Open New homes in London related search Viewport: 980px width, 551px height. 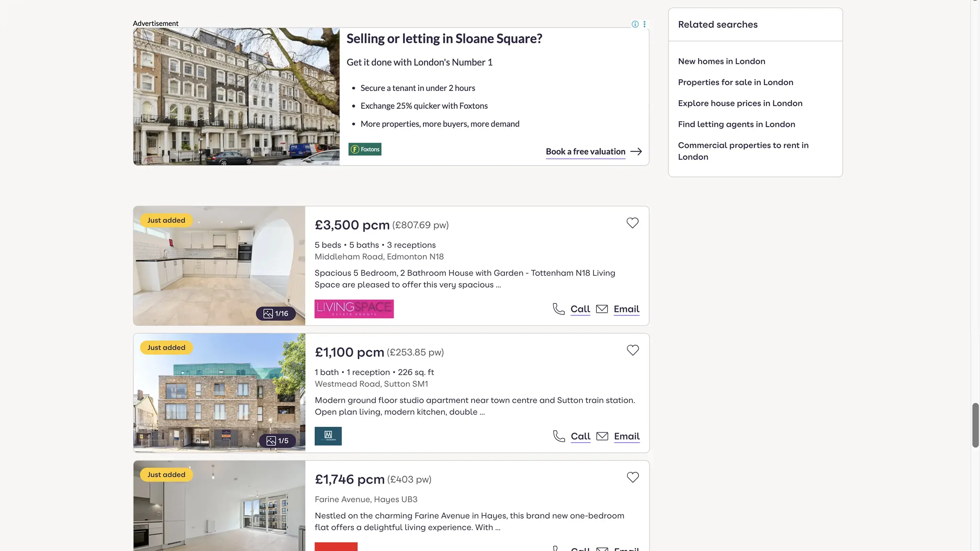click(721, 61)
